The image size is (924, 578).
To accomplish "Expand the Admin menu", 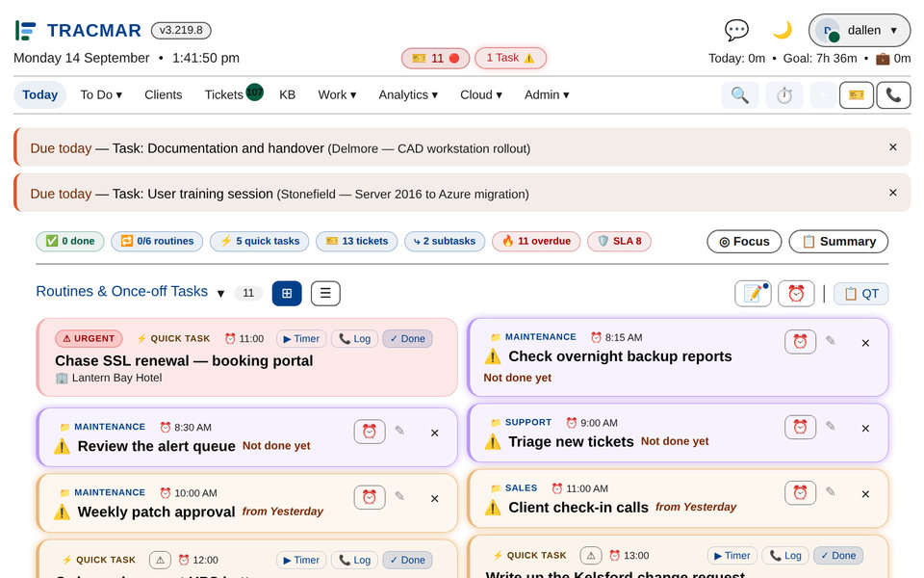I will point(547,95).
